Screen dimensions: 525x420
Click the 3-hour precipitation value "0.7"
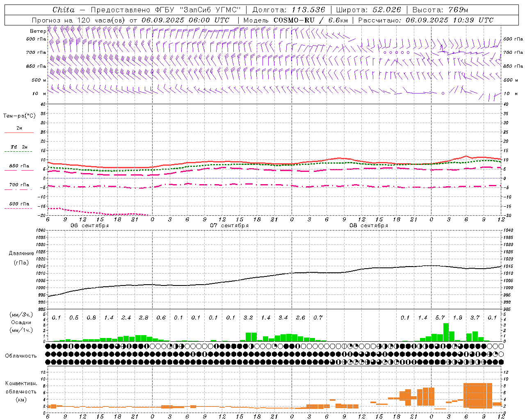(x=318, y=317)
